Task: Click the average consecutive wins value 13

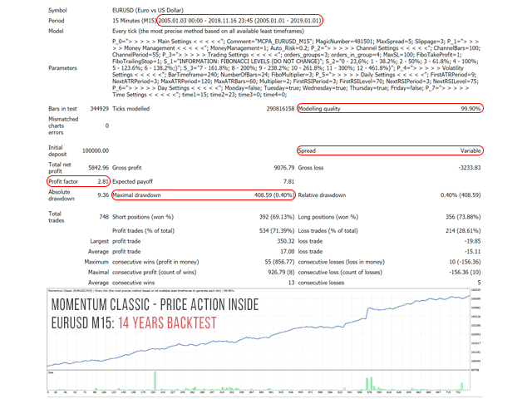Action: (291, 283)
